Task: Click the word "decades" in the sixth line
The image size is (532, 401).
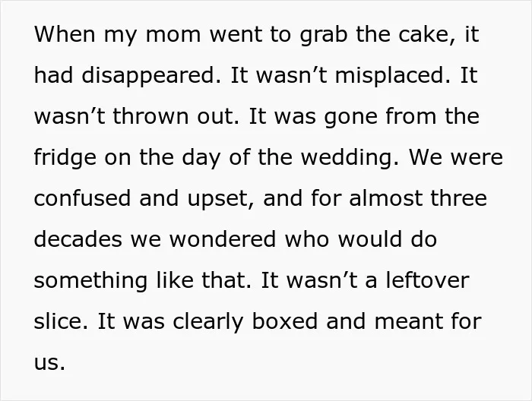Action: (x=78, y=239)
